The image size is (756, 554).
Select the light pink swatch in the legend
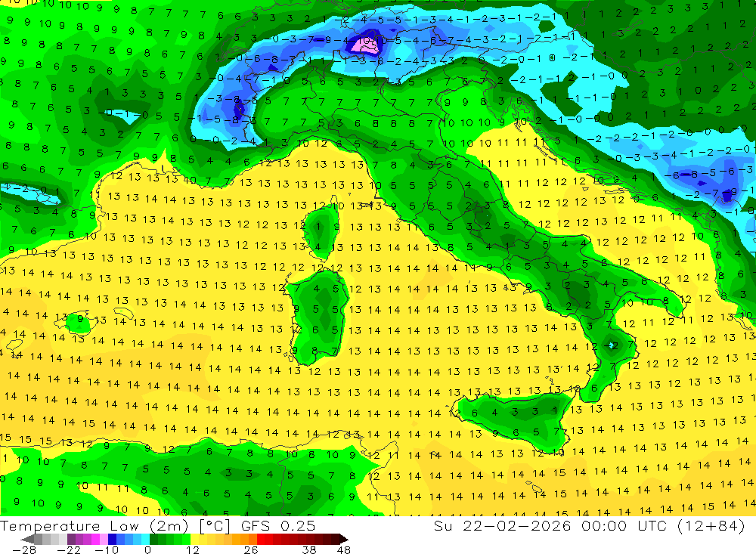pos(104,539)
